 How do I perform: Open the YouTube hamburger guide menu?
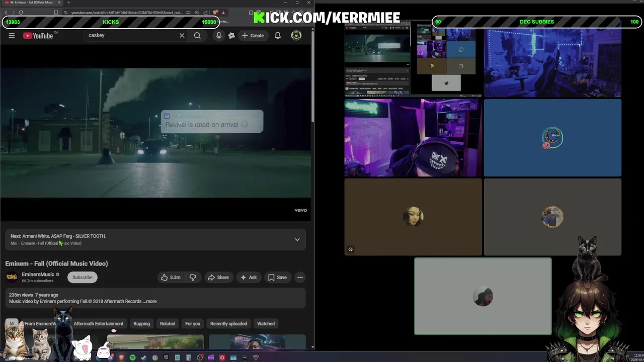[12, 36]
